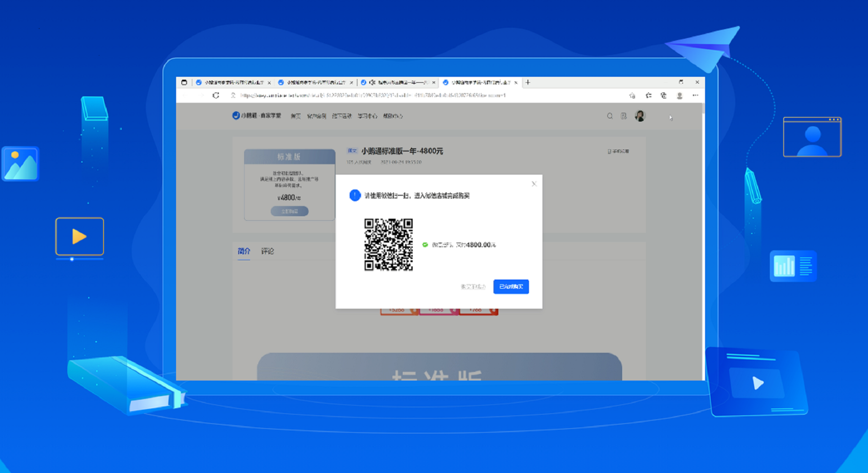Close the fourth browser tab
The height and width of the screenshot is (473, 868).
(516, 83)
